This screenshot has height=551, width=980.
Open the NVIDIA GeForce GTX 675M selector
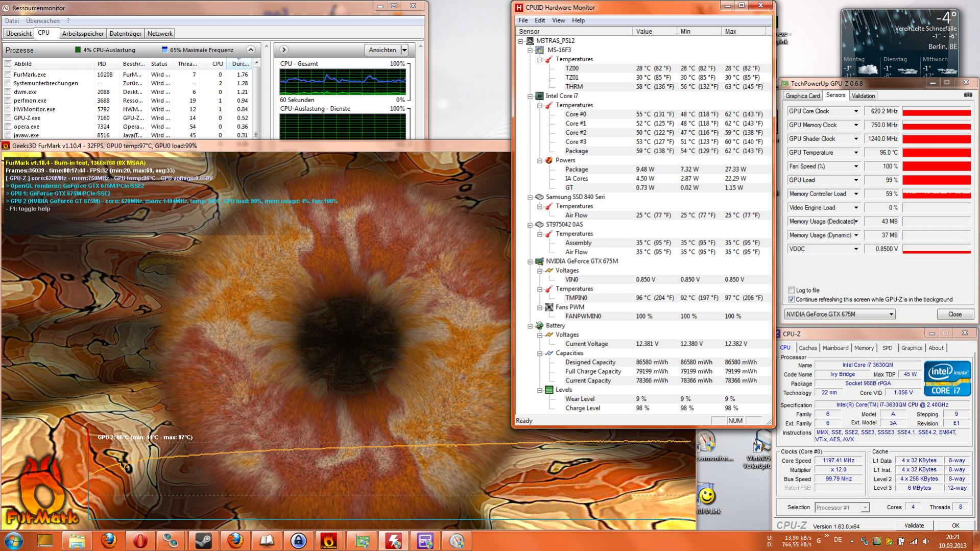point(840,314)
